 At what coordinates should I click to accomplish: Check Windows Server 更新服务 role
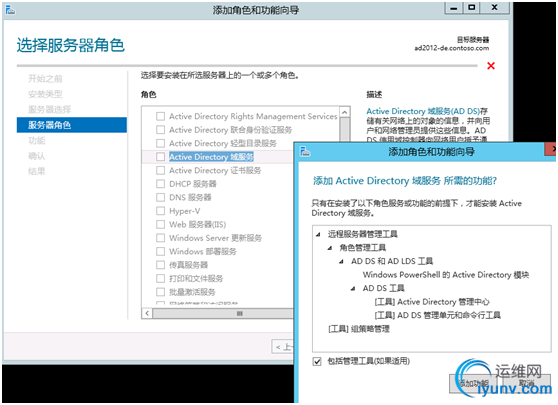point(160,238)
